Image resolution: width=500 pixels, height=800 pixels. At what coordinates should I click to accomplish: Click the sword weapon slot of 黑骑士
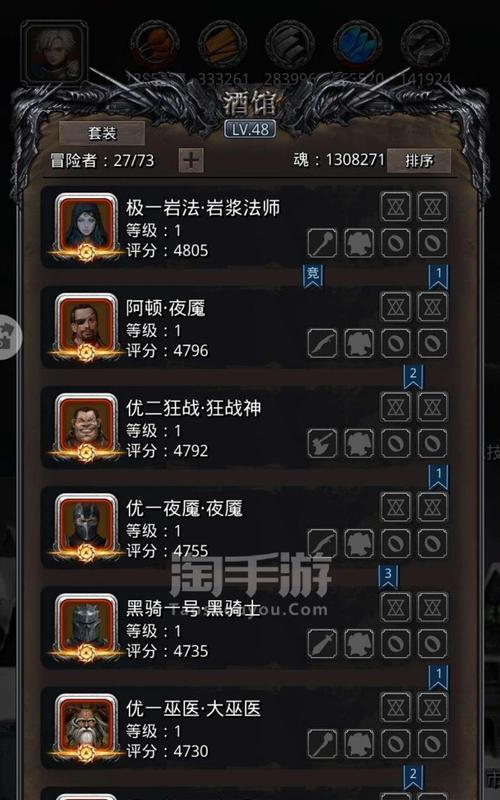322,643
